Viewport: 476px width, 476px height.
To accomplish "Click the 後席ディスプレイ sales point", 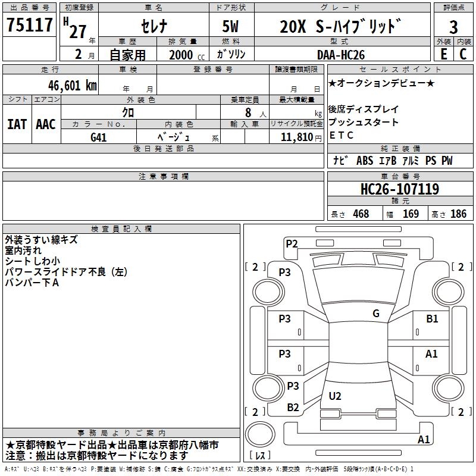I will [364, 109].
